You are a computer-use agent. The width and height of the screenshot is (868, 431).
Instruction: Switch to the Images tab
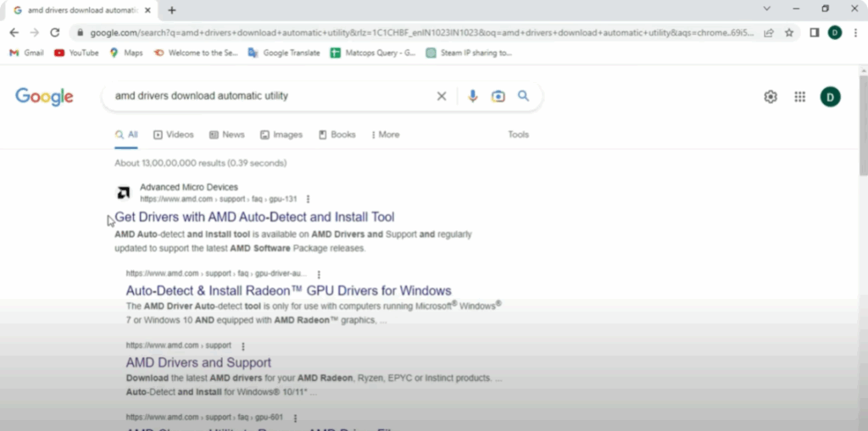[281, 135]
